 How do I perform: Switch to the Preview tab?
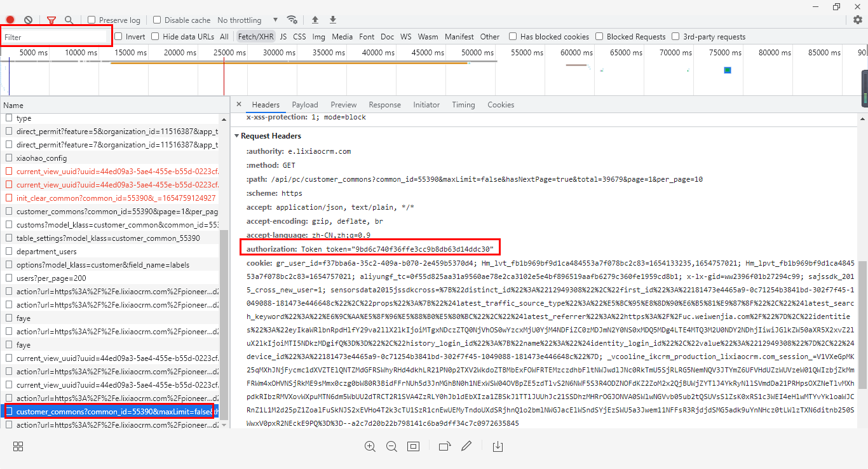(x=344, y=105)
